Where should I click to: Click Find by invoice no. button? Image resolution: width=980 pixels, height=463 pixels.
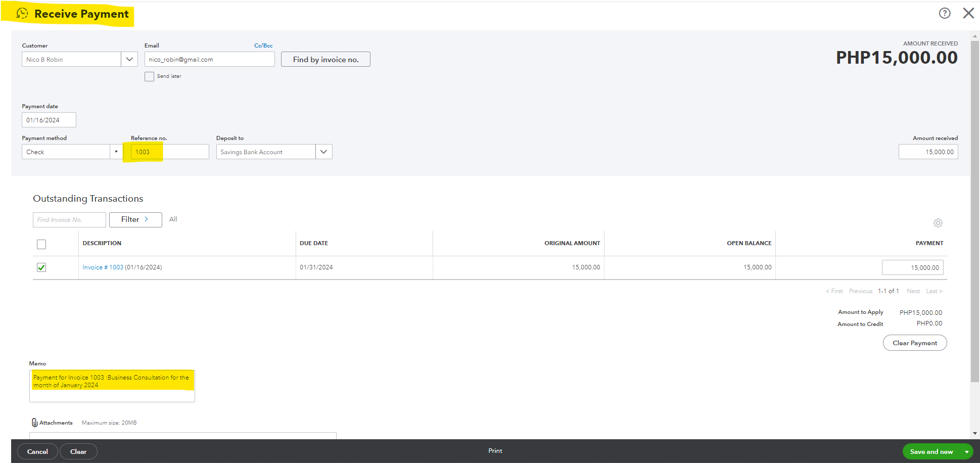point(325,59)
